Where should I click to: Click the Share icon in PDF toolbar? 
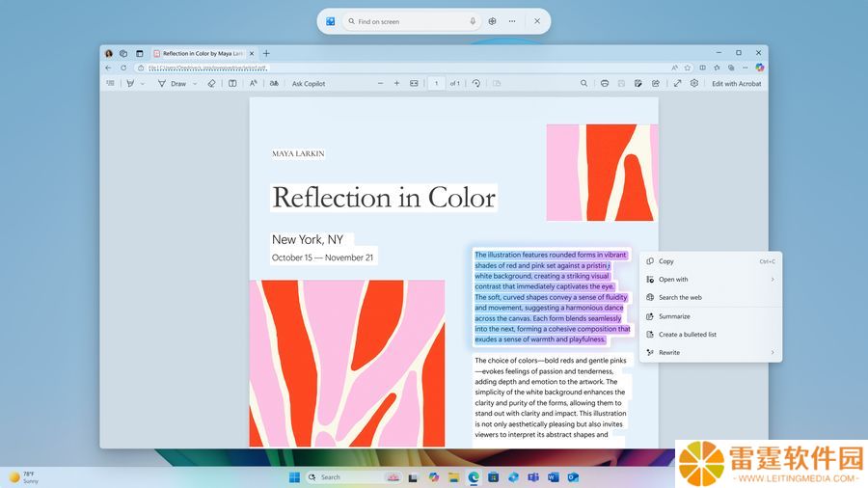(x=656, y=84)
